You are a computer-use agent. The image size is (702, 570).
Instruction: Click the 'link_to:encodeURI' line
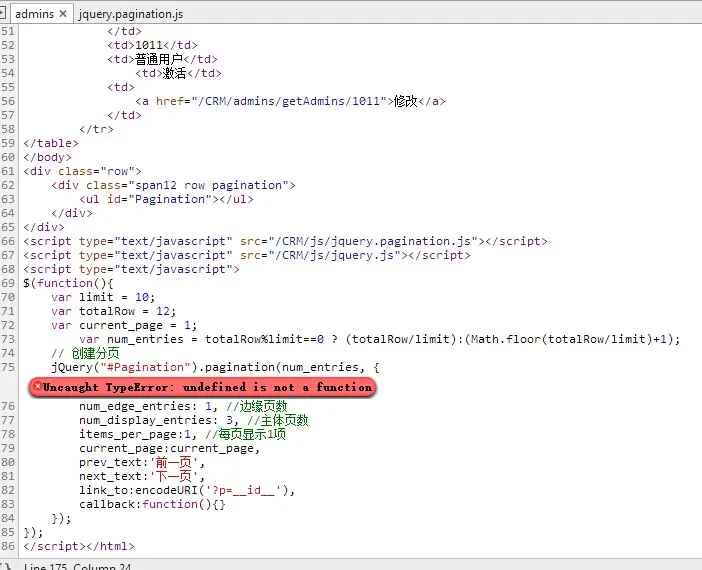187,490
